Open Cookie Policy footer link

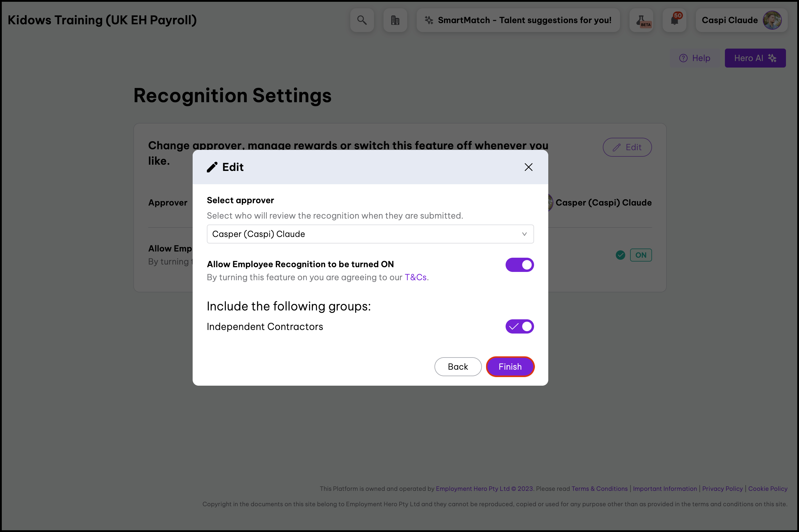(x=768, y=488)
